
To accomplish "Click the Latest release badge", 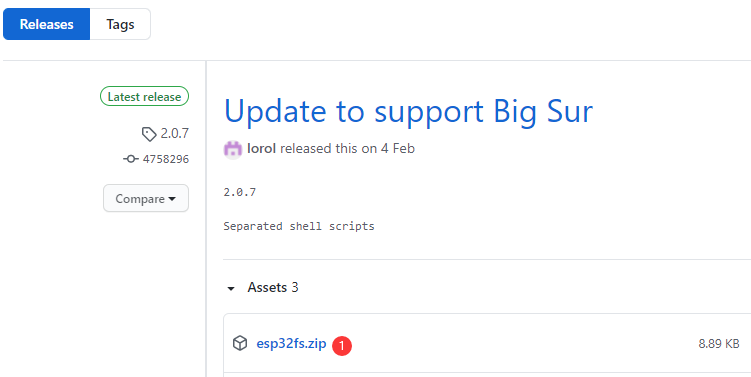I will (x=144, y=96).
